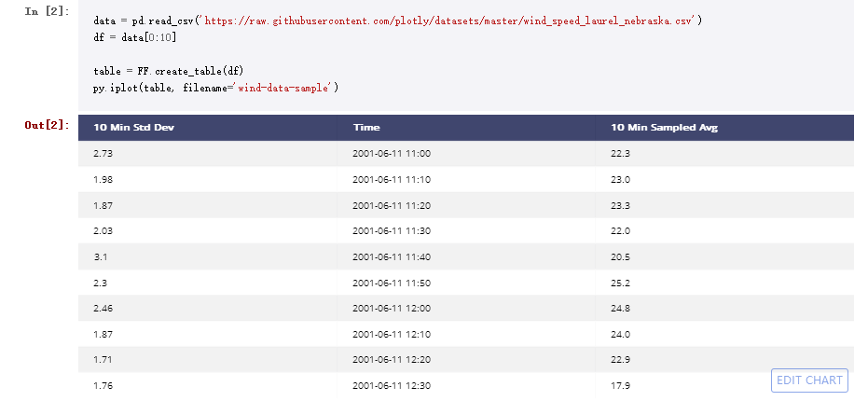The height and width of the screenshot is (401, 868).
Task: Click the sampled avg value 24.8
Action: pos(621,309)
